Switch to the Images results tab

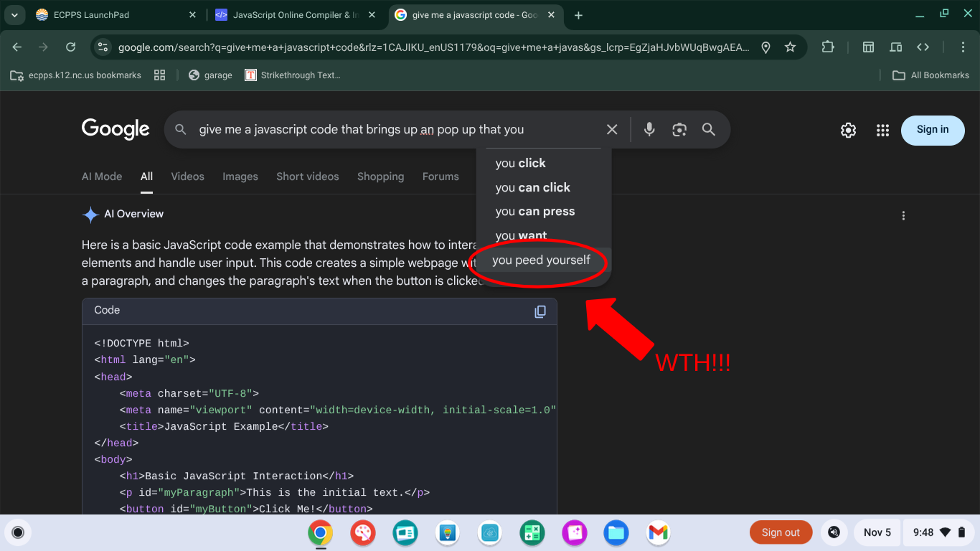pyautogui.click(x=240, y=176)
